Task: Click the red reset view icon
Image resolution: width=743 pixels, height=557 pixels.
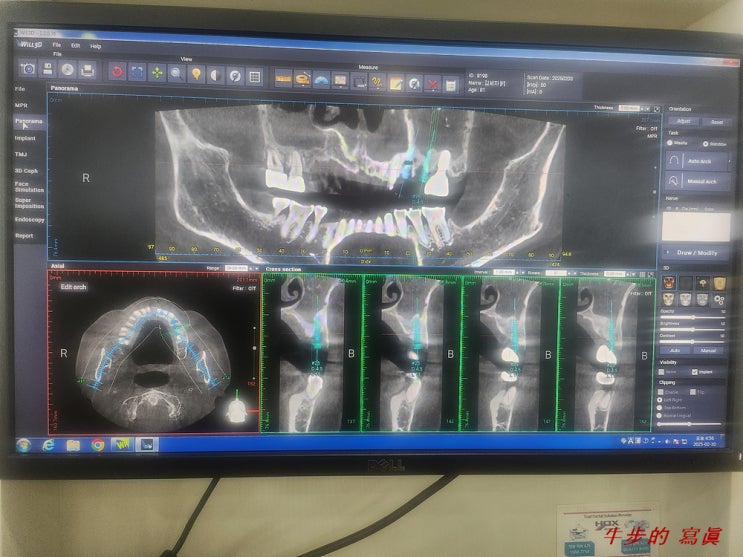Action: point(117,72)
